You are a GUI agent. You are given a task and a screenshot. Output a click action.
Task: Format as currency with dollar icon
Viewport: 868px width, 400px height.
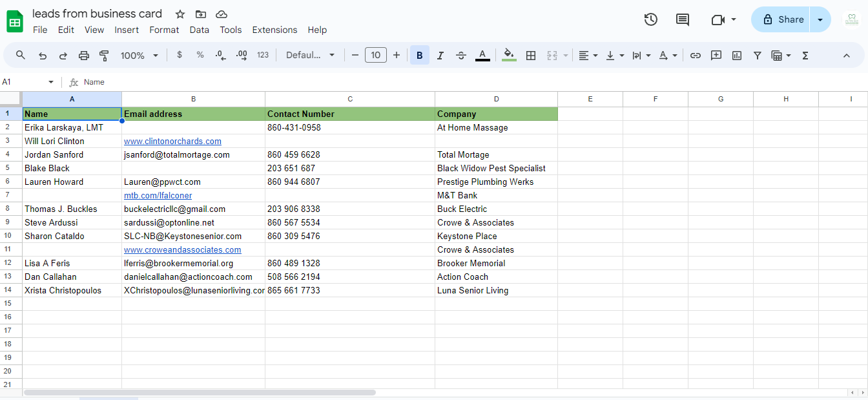(x=180, y=55)
